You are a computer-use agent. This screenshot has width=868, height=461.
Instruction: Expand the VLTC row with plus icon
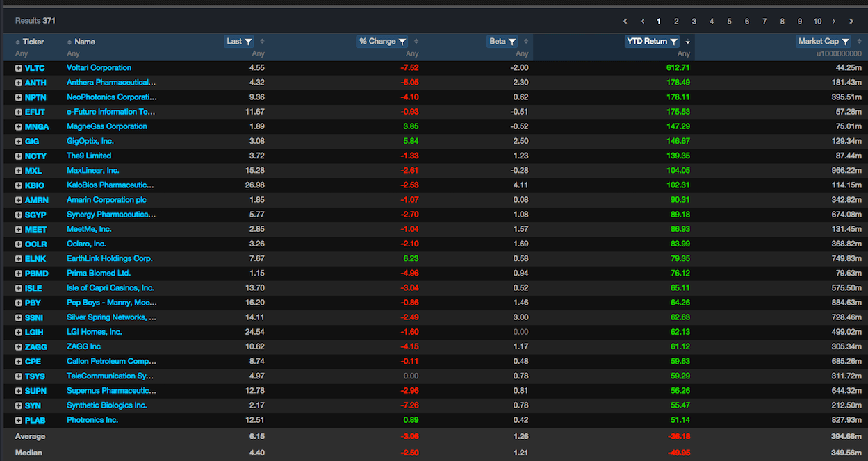coord(19,68)
